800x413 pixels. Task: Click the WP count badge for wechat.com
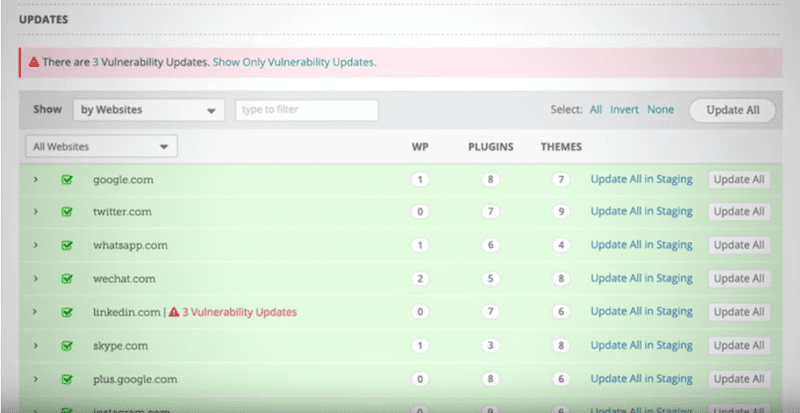pyautogui.click(x=420, y=279)
